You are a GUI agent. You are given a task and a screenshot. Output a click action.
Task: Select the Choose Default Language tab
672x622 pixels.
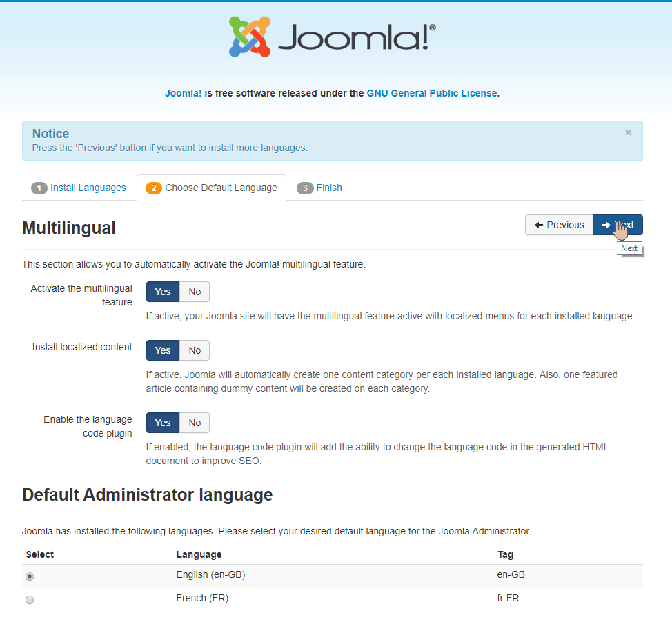click(x=211, y=188)
